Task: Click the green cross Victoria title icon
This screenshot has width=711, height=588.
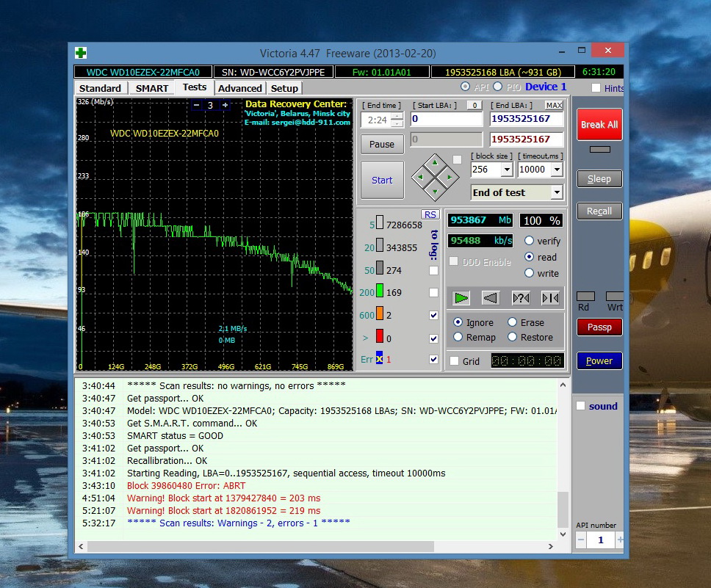Action: [81, 53]
